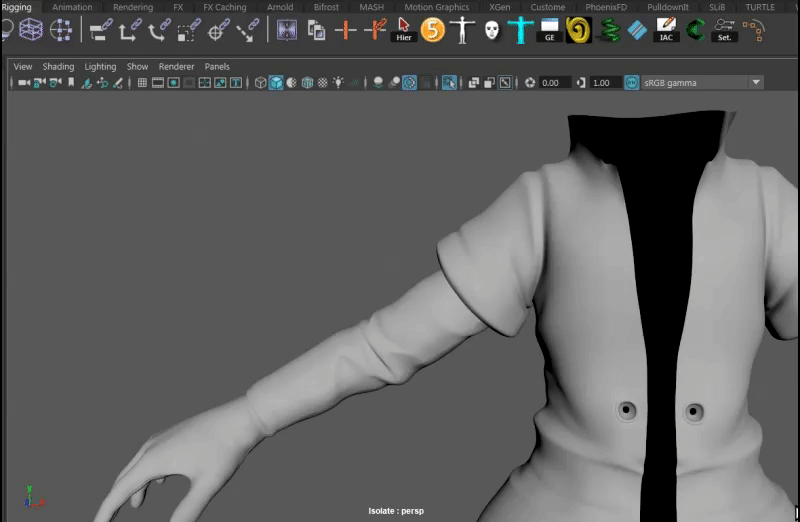Click the orange cross joint shelf icon
Screen dimensions: 800x522
(345, 30)
